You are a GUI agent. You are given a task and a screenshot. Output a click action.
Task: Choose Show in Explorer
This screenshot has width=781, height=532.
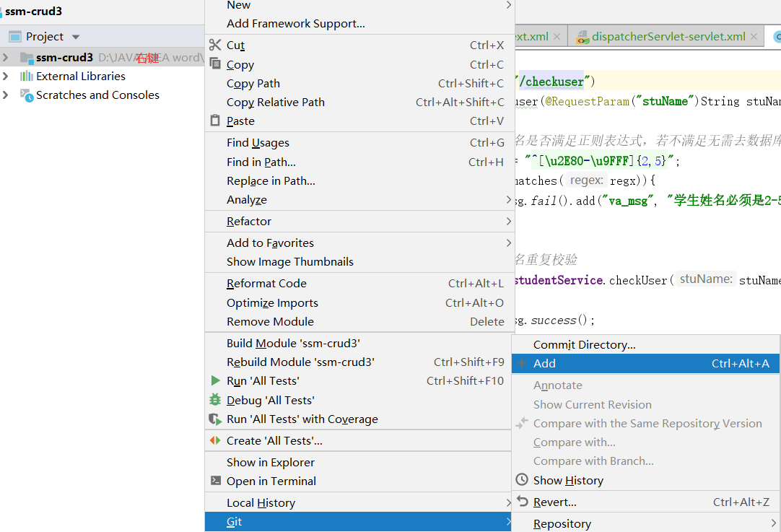[x=358, y=462]
